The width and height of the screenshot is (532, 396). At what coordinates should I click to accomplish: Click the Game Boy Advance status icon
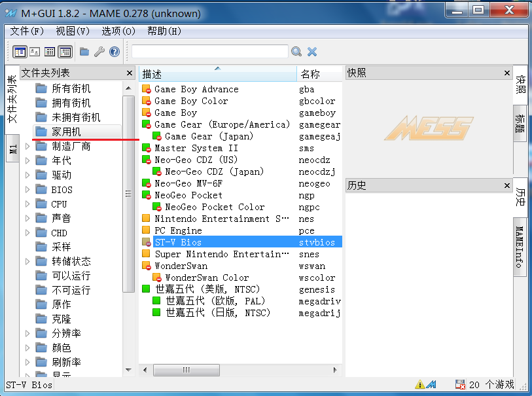click(146, 89)
